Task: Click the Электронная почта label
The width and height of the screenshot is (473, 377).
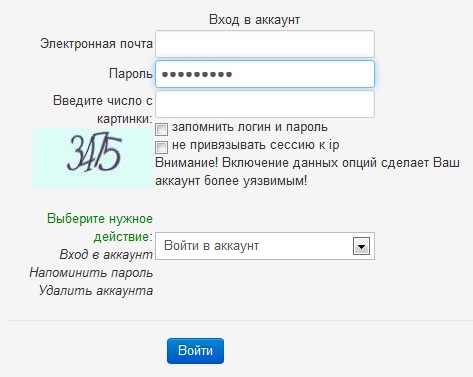Action: [x=96, y=44]
